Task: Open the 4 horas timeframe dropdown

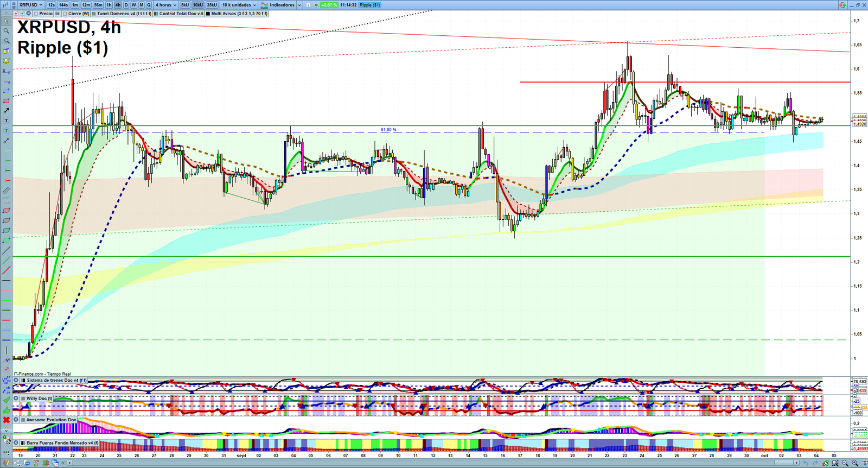Action: click(165, 5)
